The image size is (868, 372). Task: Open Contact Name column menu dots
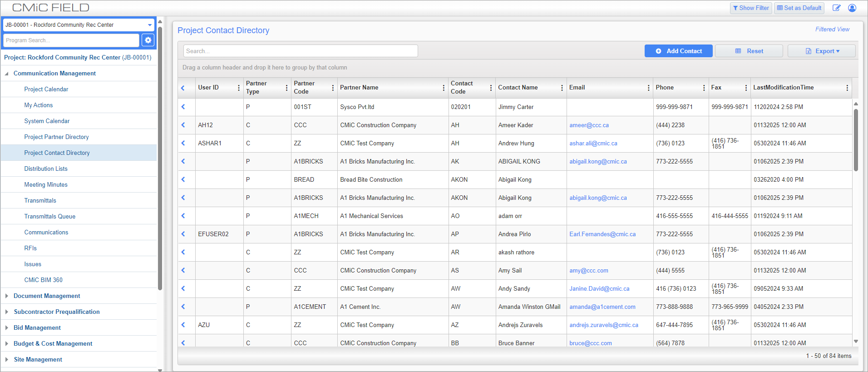[x=562, y=88]
